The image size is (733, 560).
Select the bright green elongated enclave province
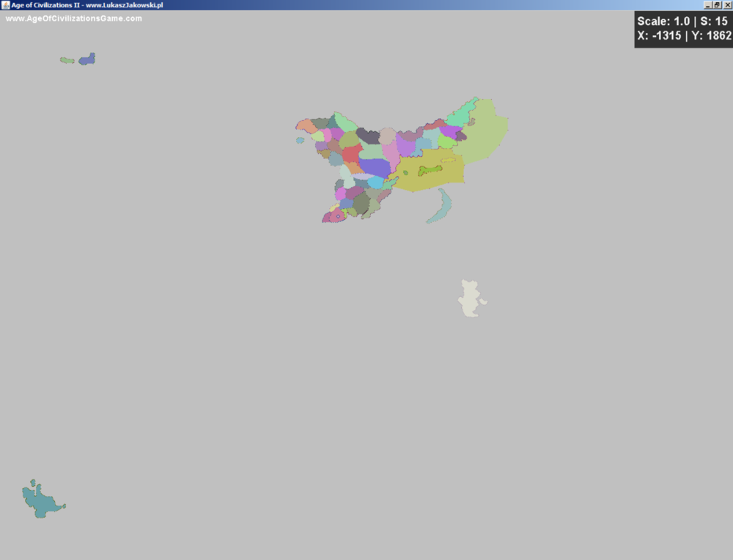[430, 171]
